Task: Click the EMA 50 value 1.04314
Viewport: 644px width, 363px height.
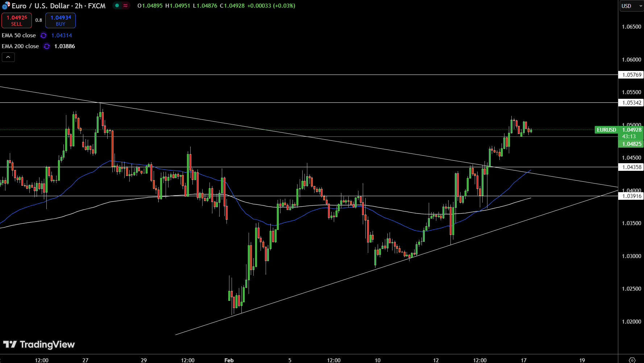Action: pyautogui.click(x=62, y=35)
